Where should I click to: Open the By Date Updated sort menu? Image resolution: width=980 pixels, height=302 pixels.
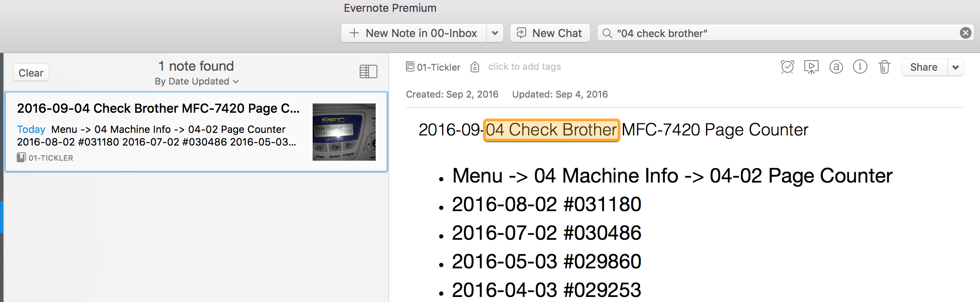197,82
